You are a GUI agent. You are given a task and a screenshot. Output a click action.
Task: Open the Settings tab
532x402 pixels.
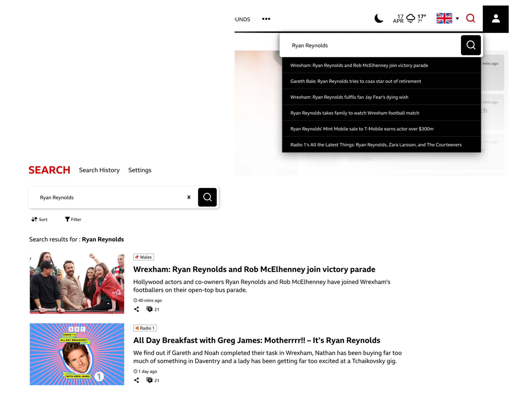point(140,170)
